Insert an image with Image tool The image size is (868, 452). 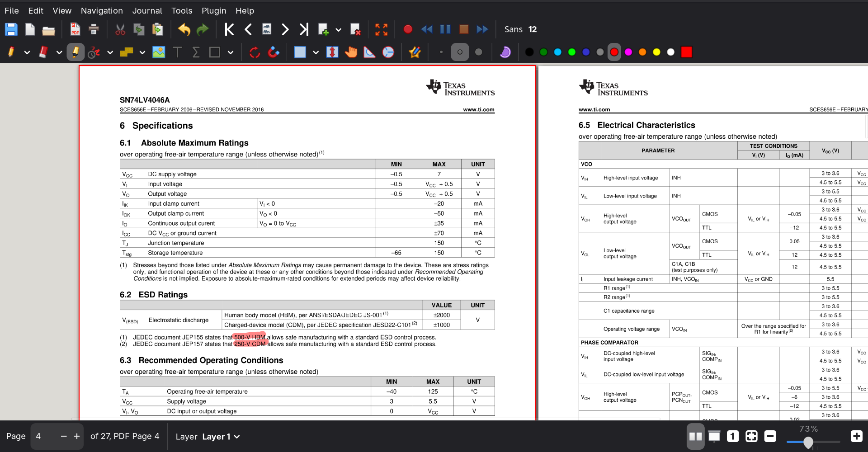point(159,52)
